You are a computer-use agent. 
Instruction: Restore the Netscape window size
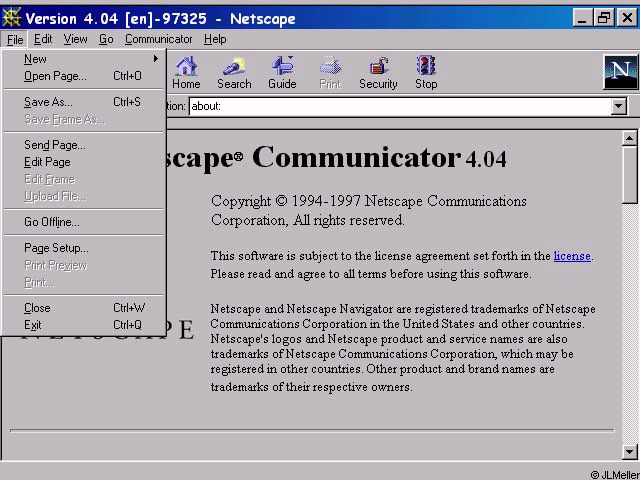[x=604, y=18]
